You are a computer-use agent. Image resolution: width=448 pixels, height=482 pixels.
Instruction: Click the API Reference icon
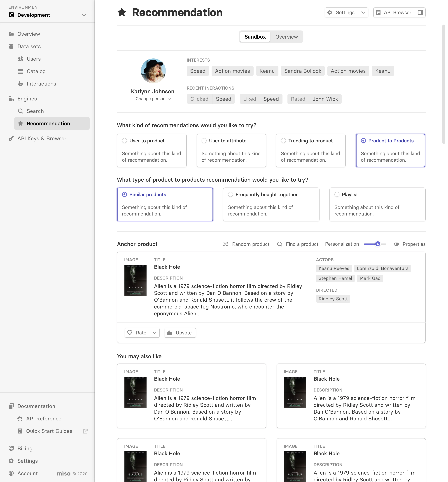point(20,419)
